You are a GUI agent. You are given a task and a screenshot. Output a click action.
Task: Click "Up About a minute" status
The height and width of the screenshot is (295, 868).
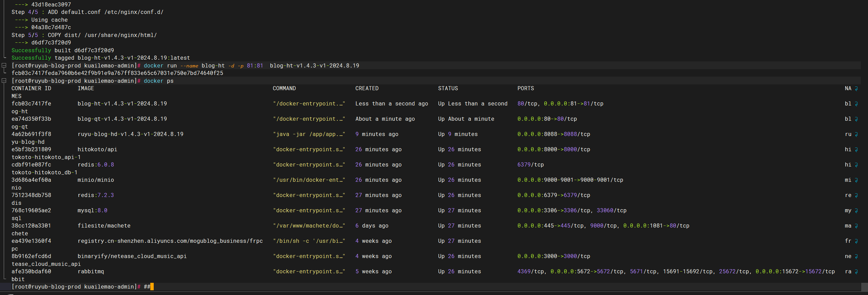(466, 119)
